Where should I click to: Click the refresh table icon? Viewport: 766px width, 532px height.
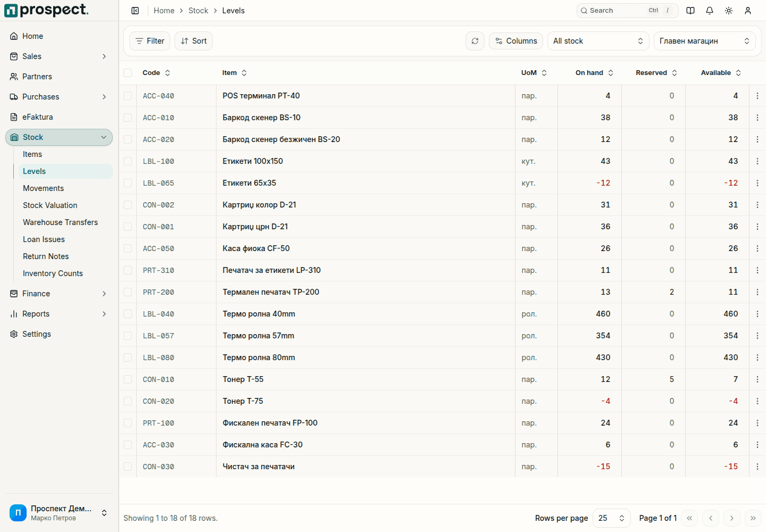[x=475, y=41]
